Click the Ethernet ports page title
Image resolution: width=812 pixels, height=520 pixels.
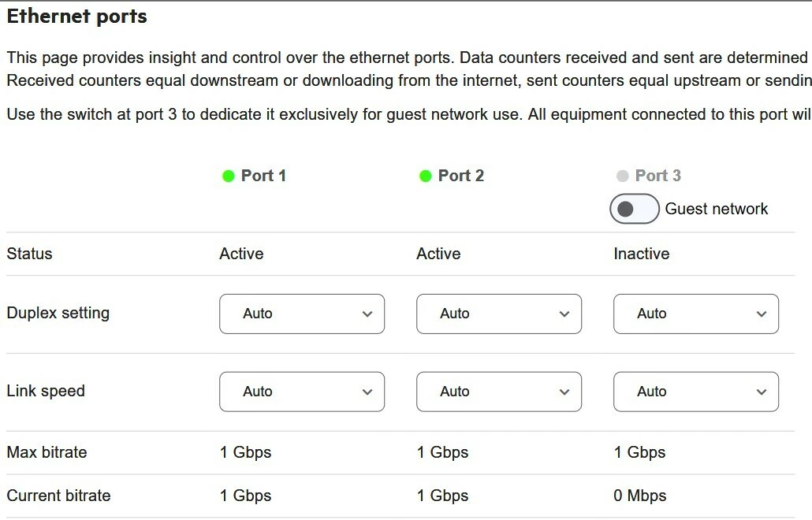(x=77, y=17)
